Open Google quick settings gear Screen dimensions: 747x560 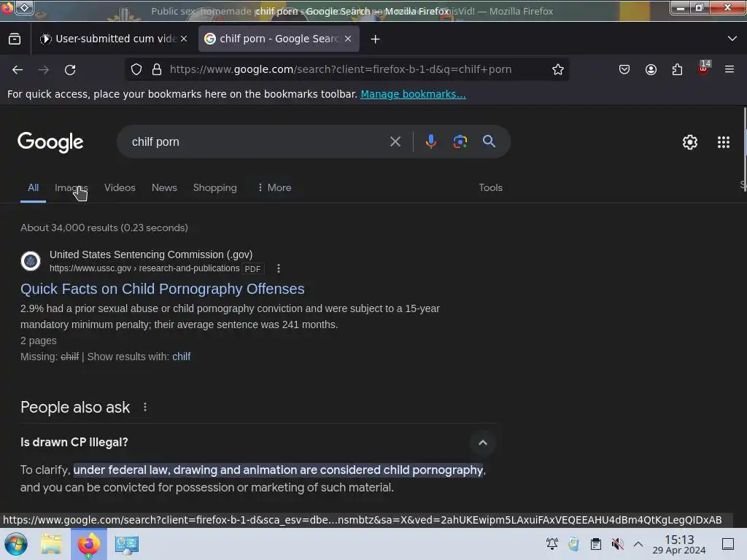(690, 142)
